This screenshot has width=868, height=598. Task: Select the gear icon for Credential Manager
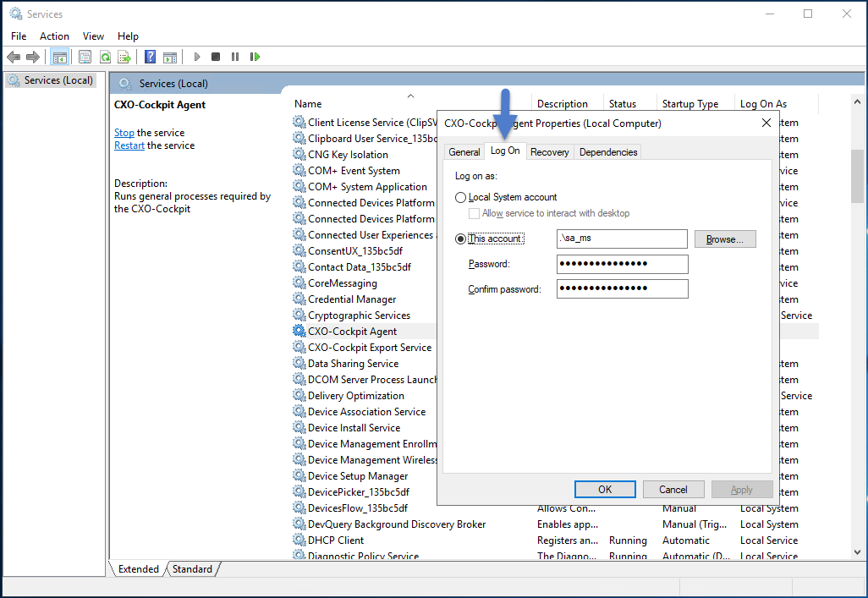[299, 299]
